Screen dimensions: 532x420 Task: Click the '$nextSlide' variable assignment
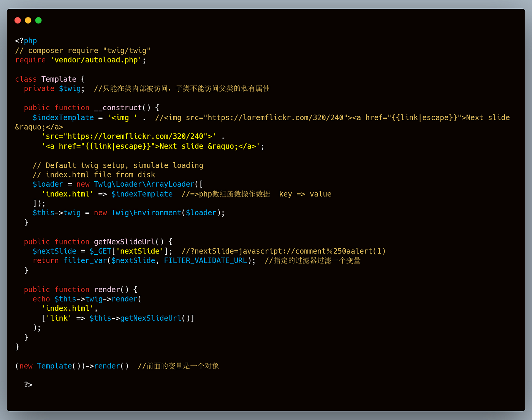pyautogui.click(x=54, y=251)
